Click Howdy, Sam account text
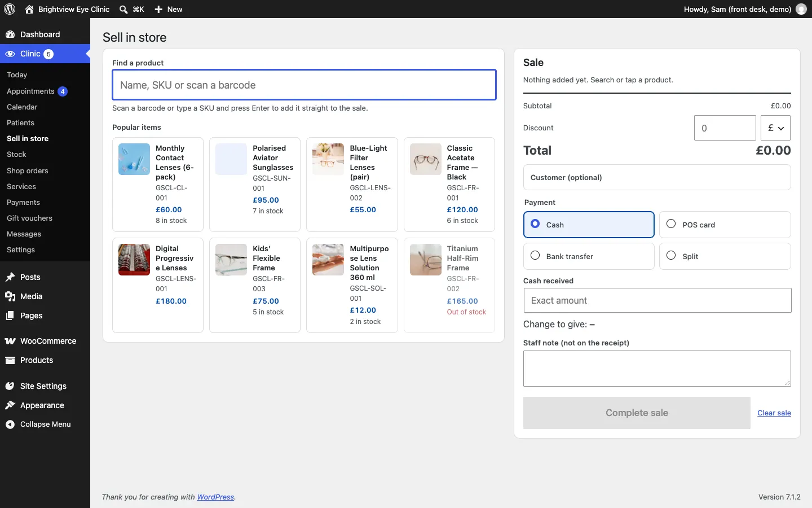The height and width of the screenshot is (508, 812). point(738,9)
